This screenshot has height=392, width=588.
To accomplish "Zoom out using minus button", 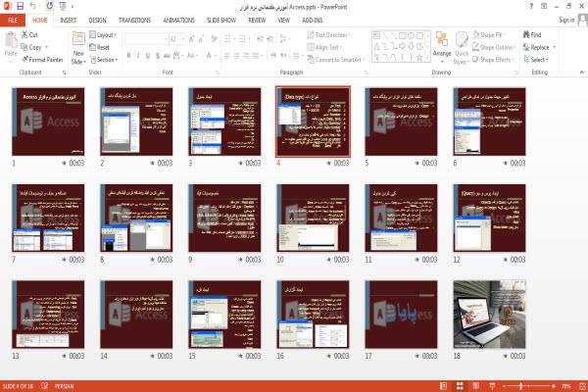I will pyautogui.click(x=504, y=386).
